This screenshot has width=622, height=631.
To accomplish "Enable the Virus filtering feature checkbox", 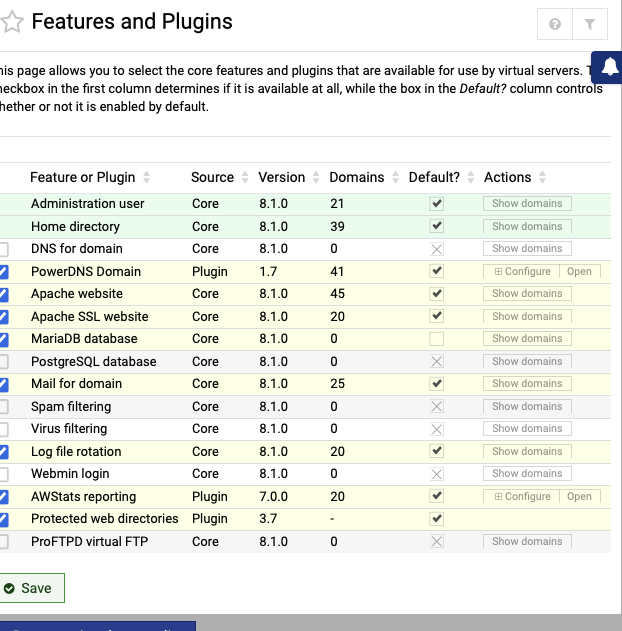I will [x=3, y=429].
